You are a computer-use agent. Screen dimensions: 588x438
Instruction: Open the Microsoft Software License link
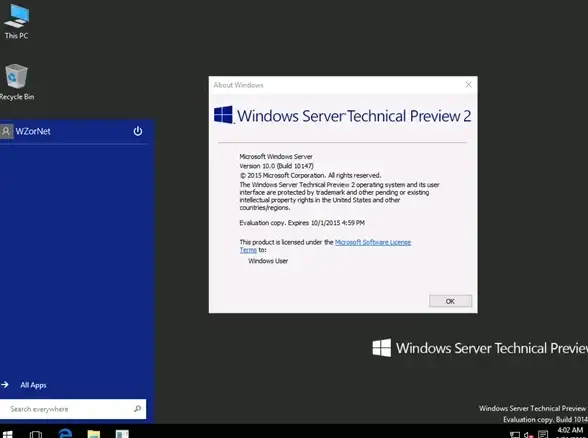[373, 242]
